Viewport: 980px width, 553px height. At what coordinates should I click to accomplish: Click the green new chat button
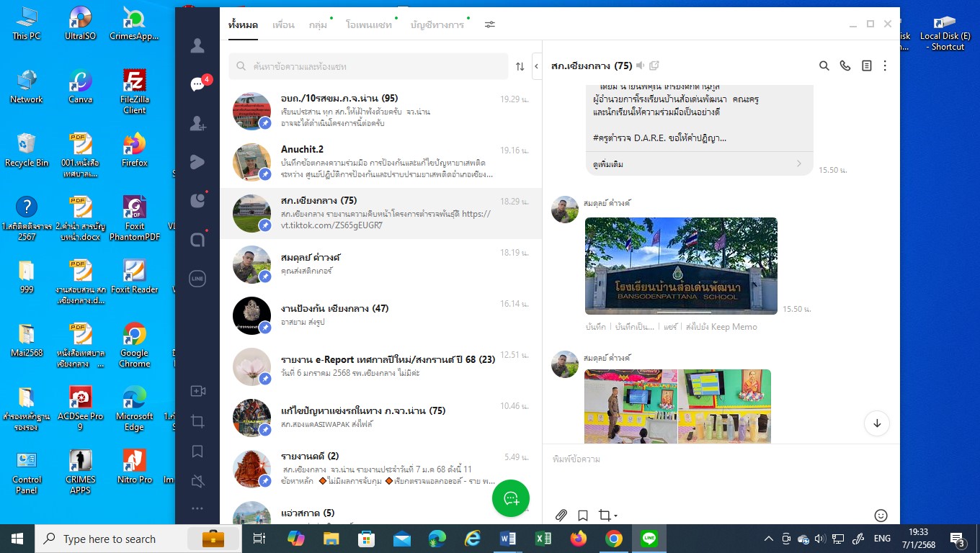(511, 498)
